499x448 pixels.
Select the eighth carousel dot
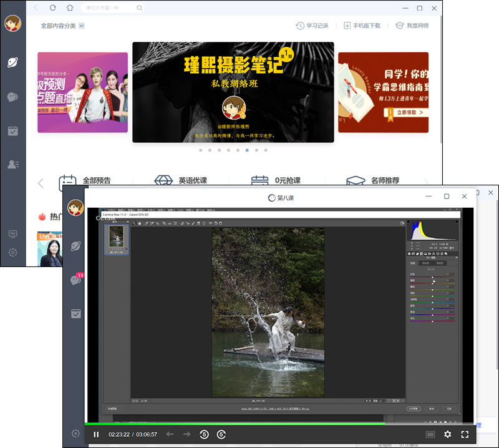(x=266, y=150)
